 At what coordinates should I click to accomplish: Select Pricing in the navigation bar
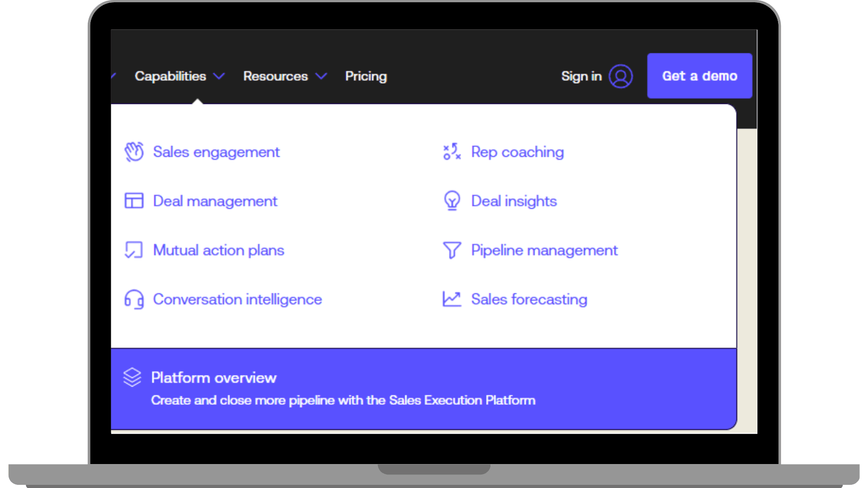366,76
